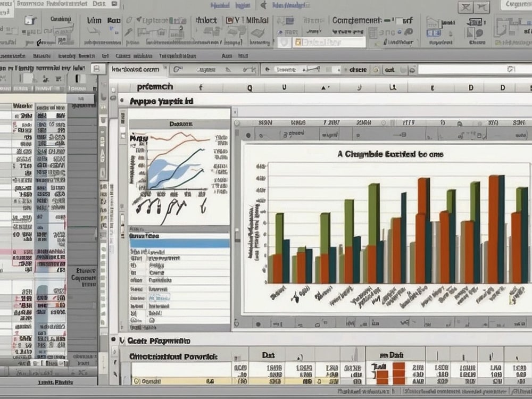The height and width of the screenshot is (399, 532).
Task: Select the pencil icon in the ribbon
Action: pyautogui.click(x=128, y=32)
